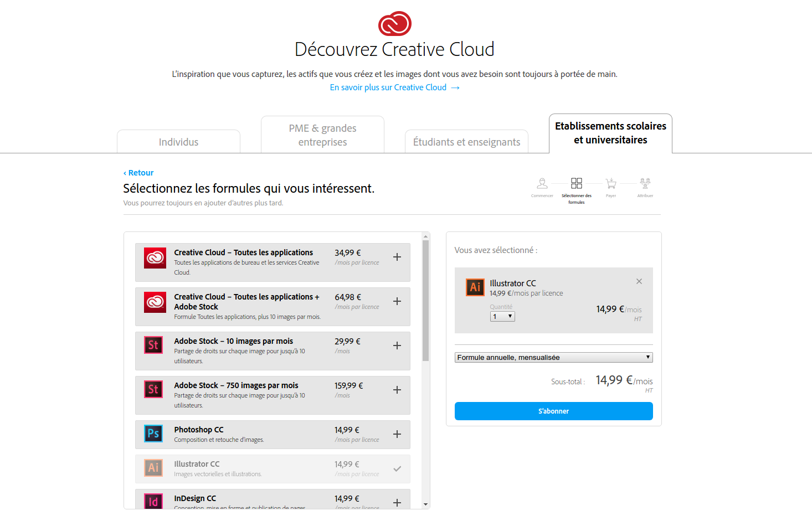Click 'Sous-total' label
Viewport: 812px width, 526px height.
[568, 381]
